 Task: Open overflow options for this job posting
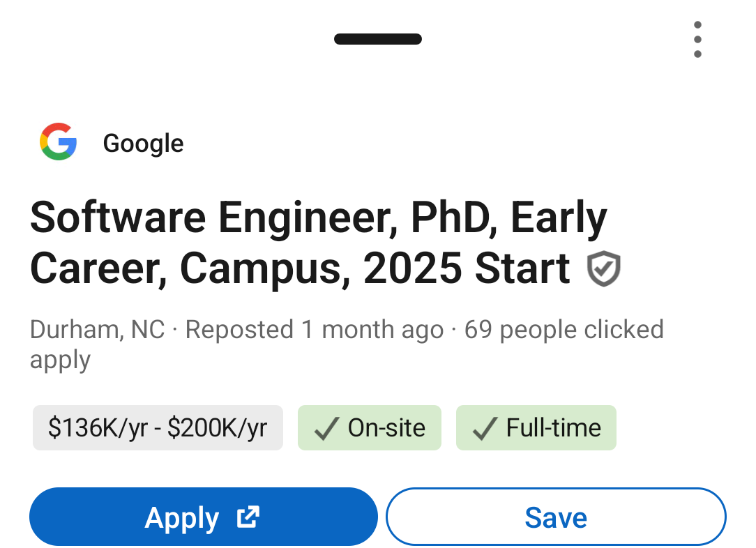pyautogui.click(x=697, y=40)
